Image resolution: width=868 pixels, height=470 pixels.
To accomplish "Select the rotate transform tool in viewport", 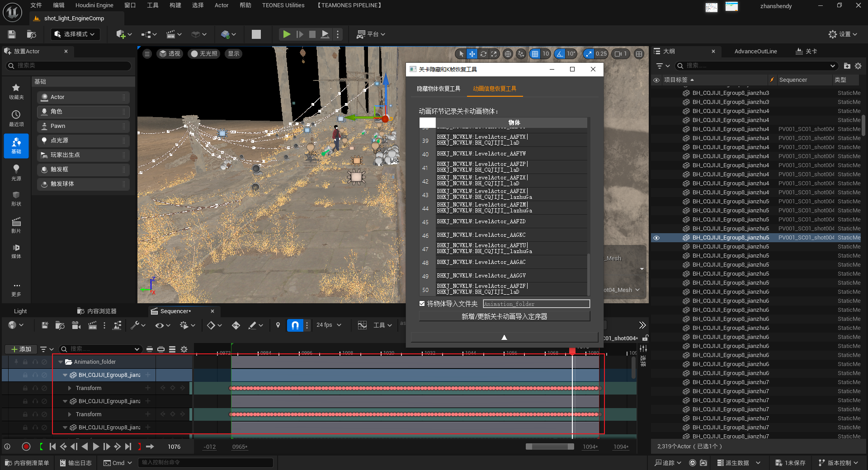I will (483, 54).
